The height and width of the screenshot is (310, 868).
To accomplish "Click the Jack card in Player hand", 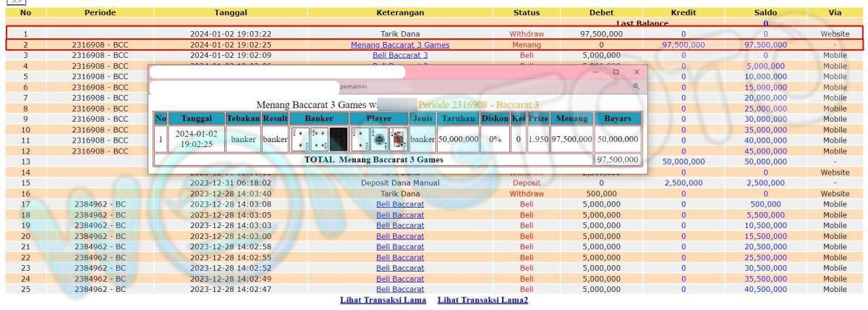I will [398, 139].
